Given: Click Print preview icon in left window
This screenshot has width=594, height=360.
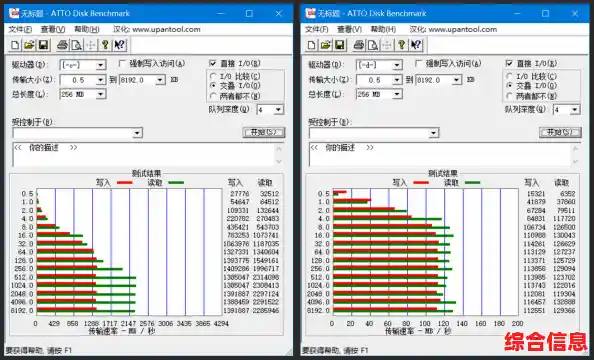Looking at the screenshot, I should (x=77, y=45).
